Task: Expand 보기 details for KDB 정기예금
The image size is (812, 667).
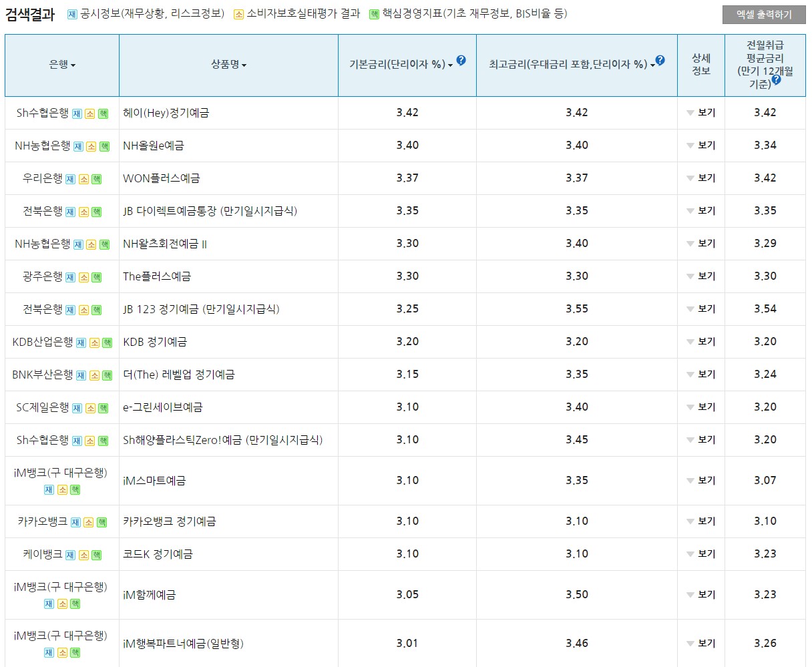Action: click(701, 342)
